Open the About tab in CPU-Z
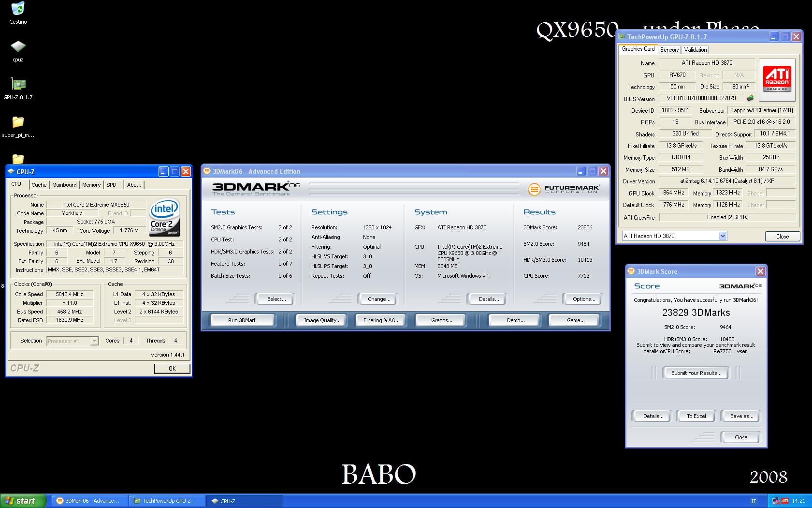The height and width of the screenshot is (508, 812). click(x=134, y=185)
